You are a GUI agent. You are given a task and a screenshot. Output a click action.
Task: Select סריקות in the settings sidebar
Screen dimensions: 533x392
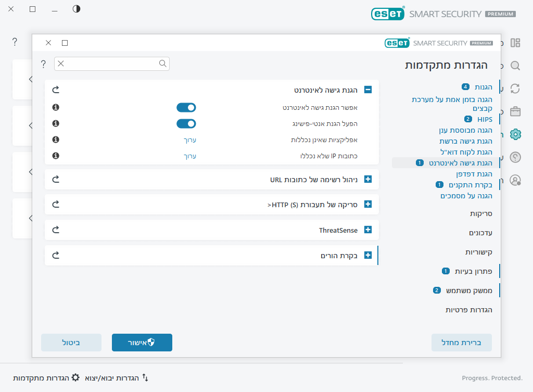coord(481,213)
